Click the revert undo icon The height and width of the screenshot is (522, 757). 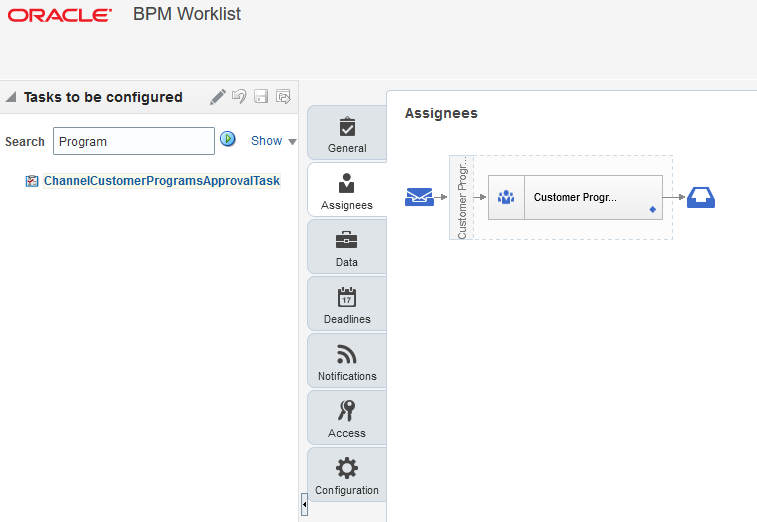(x=239, y=96)
